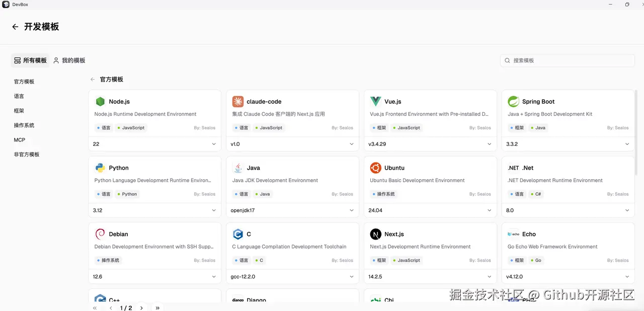Click the Spring Boot logo icon

point(513,102)
